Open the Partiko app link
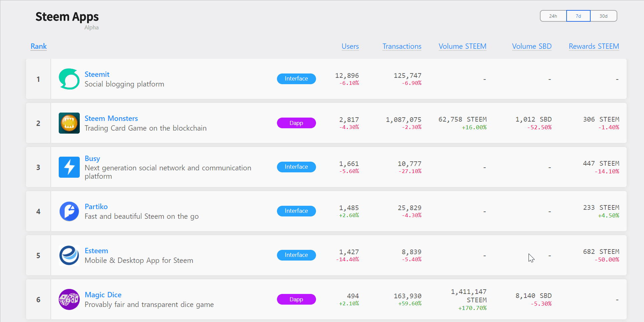644x322 pixels. pos(96,207)
